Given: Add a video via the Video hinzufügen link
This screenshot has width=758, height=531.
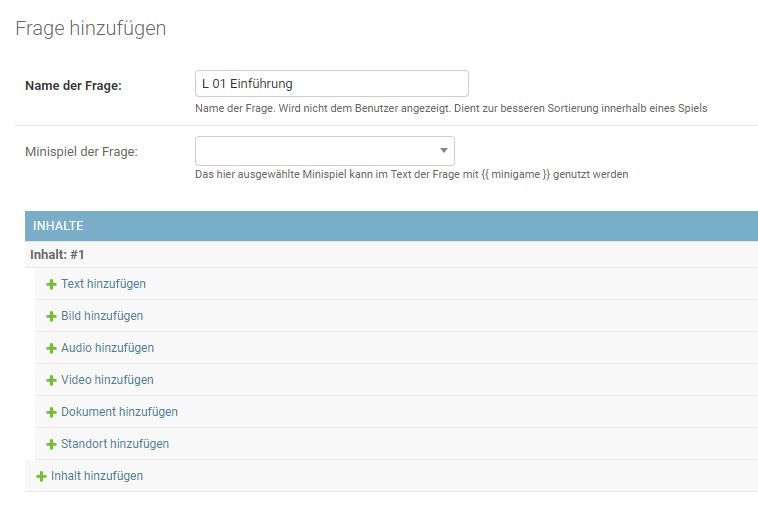Looking at the screenshot, I should coord(107,380).
